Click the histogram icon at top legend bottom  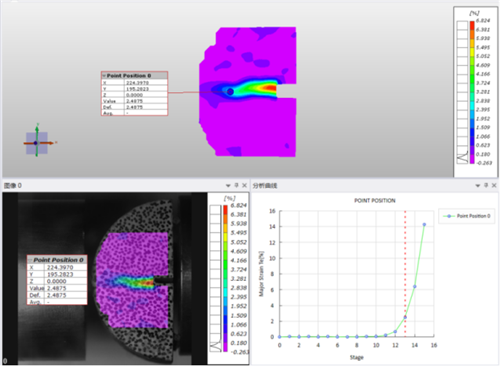[x=462, y=157]
